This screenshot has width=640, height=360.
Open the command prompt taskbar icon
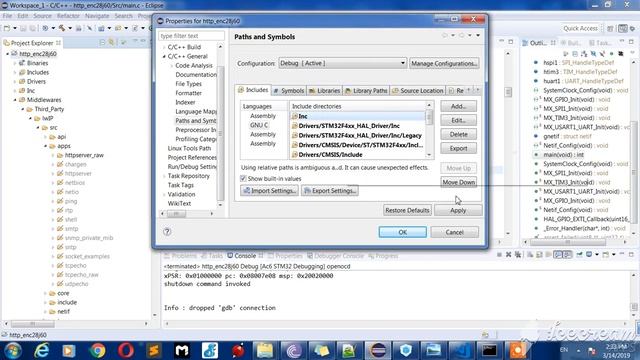point(489,351)
